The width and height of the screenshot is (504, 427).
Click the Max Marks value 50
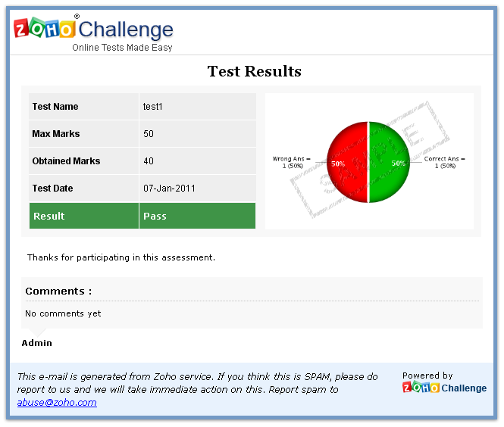coord(149,134)
